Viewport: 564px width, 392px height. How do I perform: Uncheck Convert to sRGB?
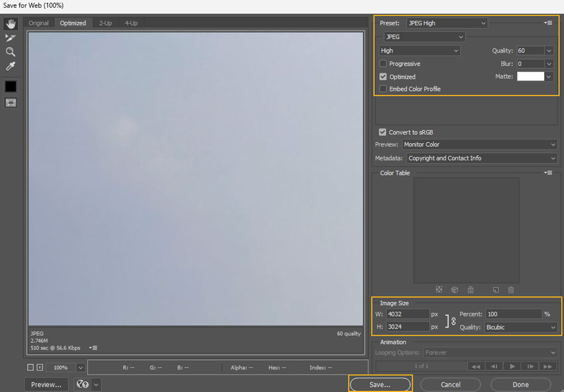pos(383,132)
